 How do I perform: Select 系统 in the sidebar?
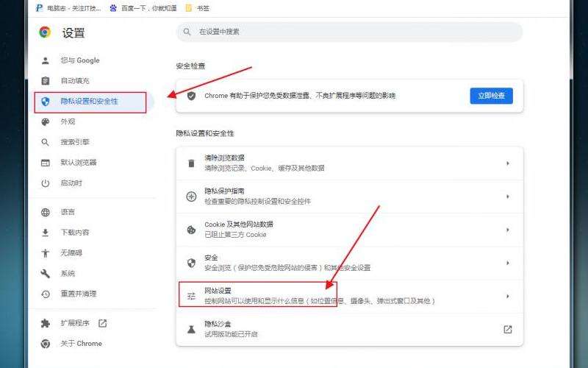point(68,273)
